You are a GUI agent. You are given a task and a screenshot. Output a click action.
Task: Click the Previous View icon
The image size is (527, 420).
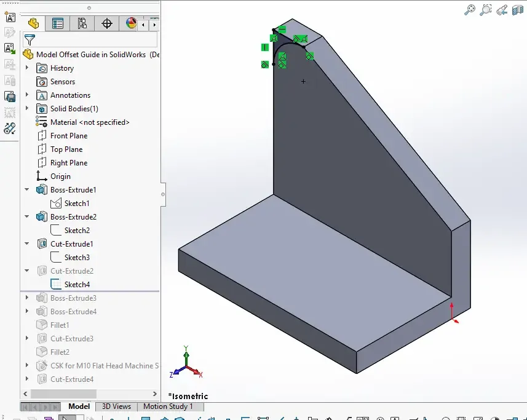coord(502,10)
